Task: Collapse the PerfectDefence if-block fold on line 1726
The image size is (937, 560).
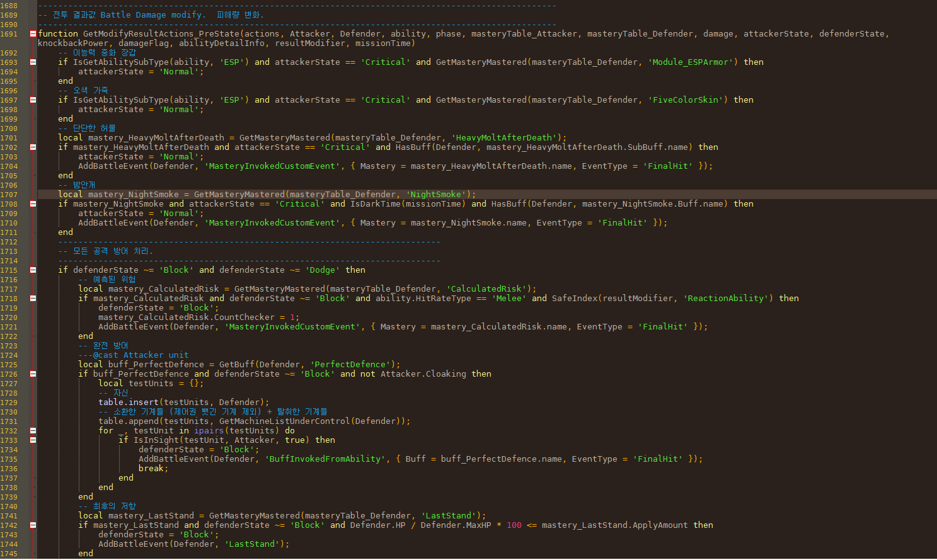Action: click(33, 374)
